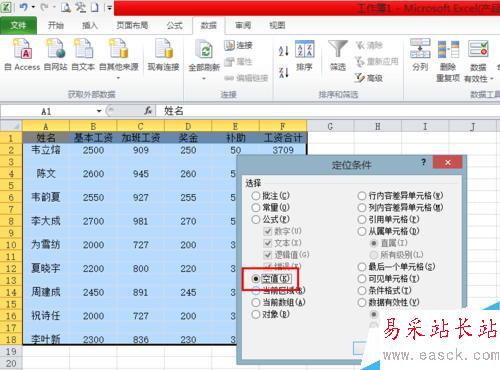
Task: Click the 全部刷新 refresh icon
Action: click(x=204, y=50)
